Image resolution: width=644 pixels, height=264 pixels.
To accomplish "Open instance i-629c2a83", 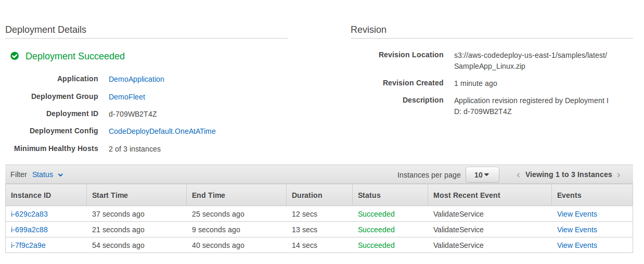I will [29, 214].
